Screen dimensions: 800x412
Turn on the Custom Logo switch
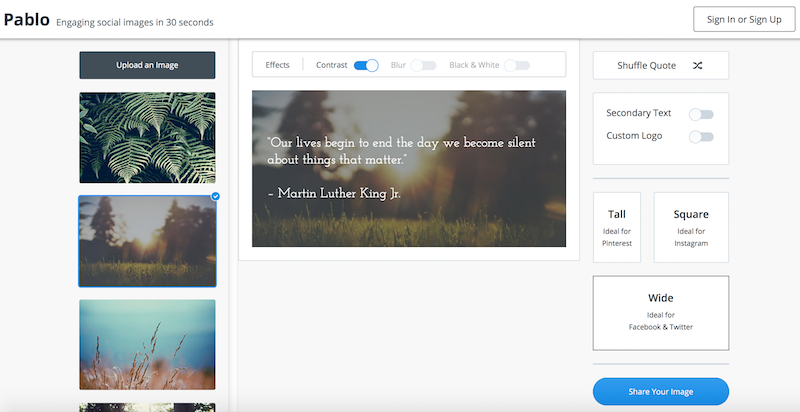tap(701, 136)
